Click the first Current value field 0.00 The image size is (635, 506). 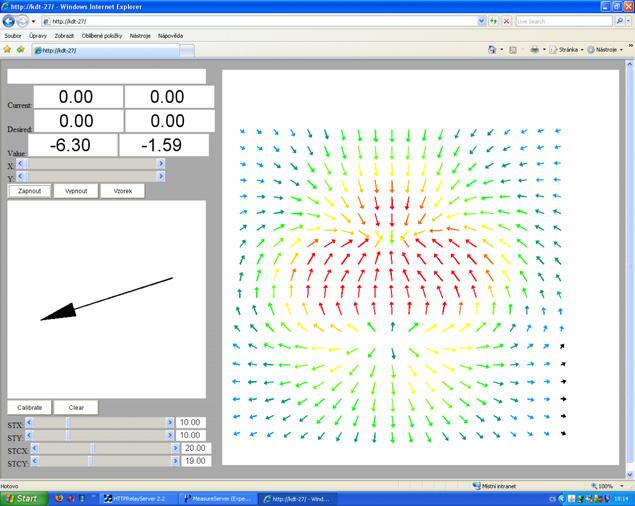[x=78, y=97]
